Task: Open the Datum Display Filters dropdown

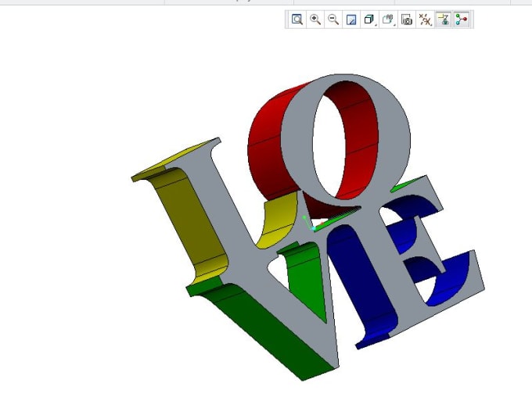Action: pos(425,20)
